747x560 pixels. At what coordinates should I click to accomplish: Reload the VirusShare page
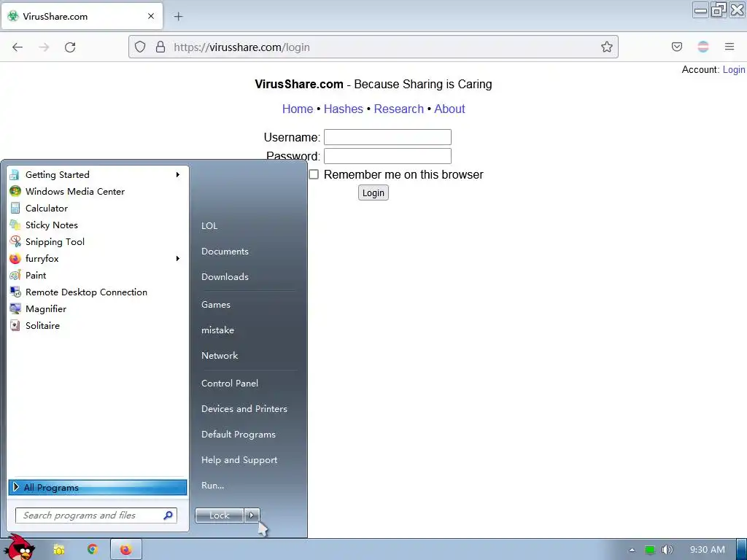point(70,47)
